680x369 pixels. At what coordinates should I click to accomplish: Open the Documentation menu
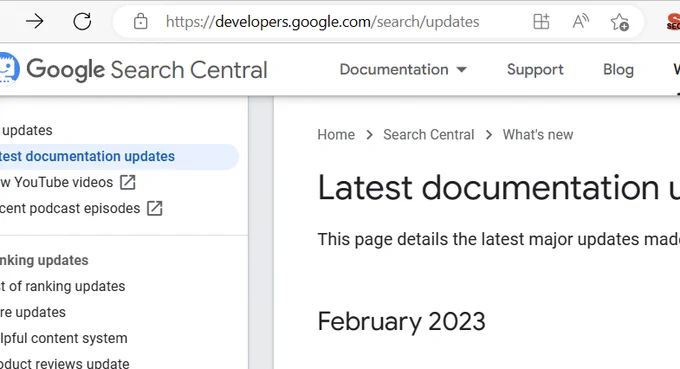[x=394, y=69]
